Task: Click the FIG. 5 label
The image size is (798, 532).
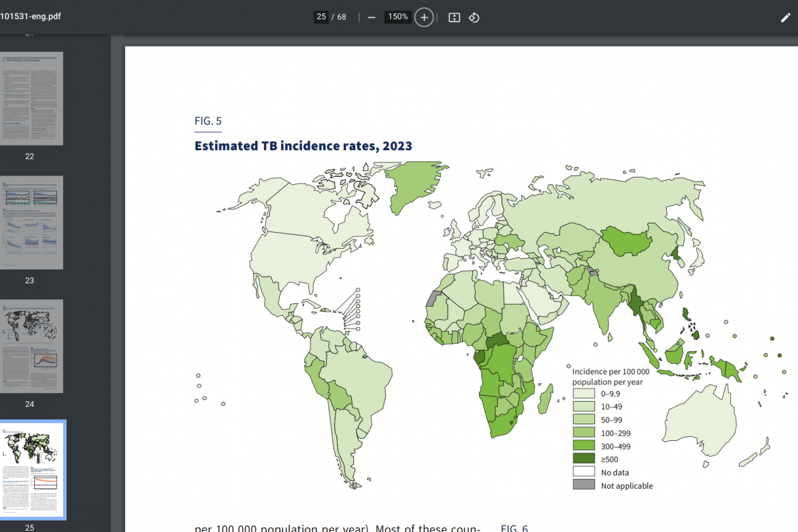Action: [207, 121]
